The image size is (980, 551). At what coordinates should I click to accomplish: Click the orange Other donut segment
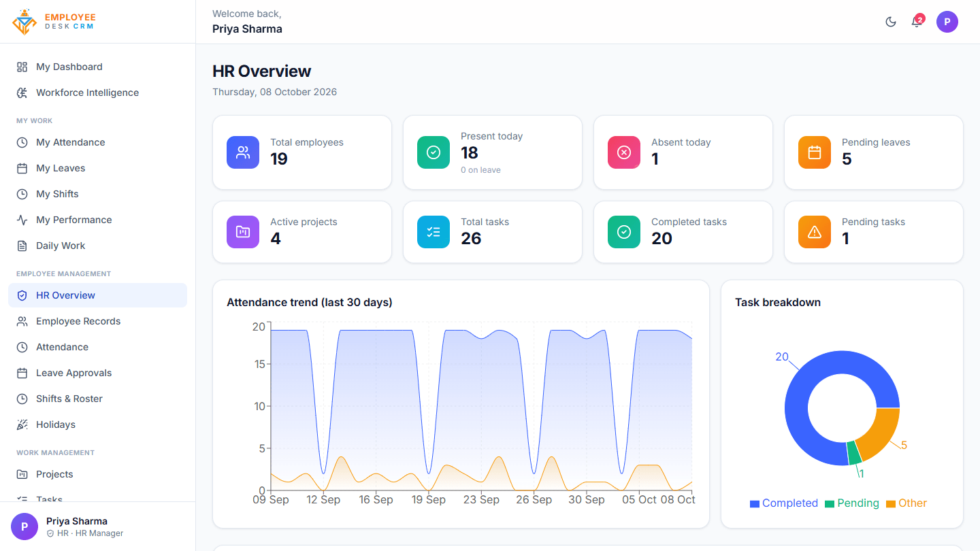[881, 433]
